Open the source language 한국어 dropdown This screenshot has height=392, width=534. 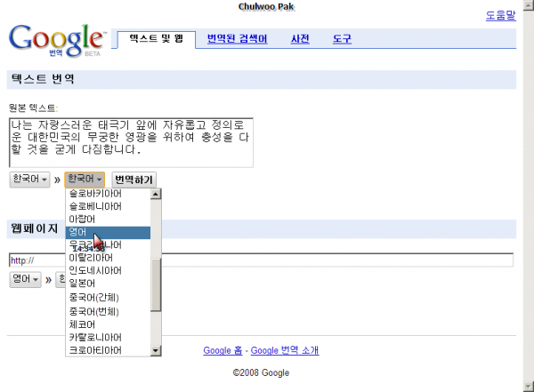[29, 179]
